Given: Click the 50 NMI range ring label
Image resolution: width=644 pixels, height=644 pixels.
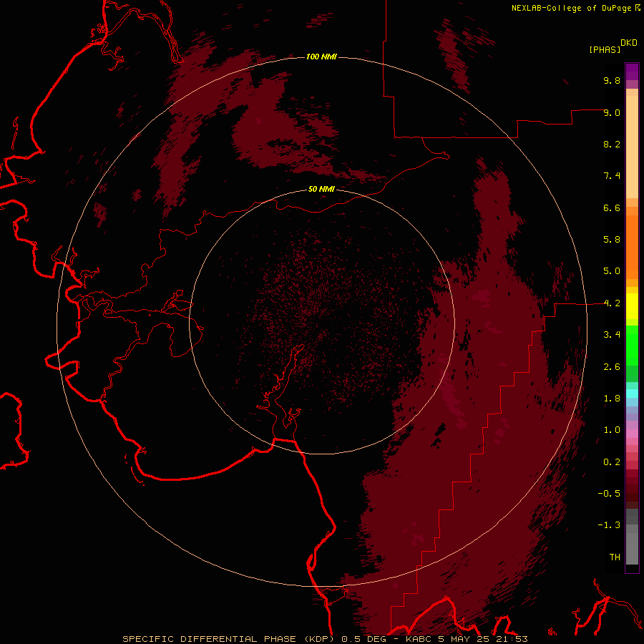Looking at the screenshot, I should (x=321, y=189).
